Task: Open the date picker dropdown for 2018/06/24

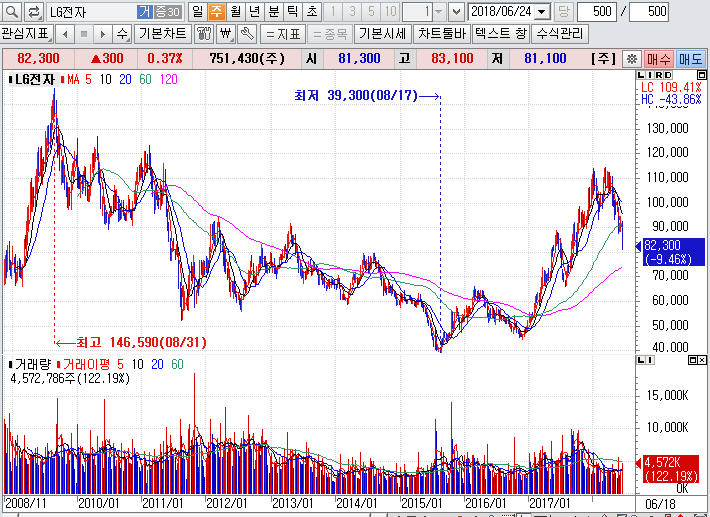Action: (x=542, y=11)
